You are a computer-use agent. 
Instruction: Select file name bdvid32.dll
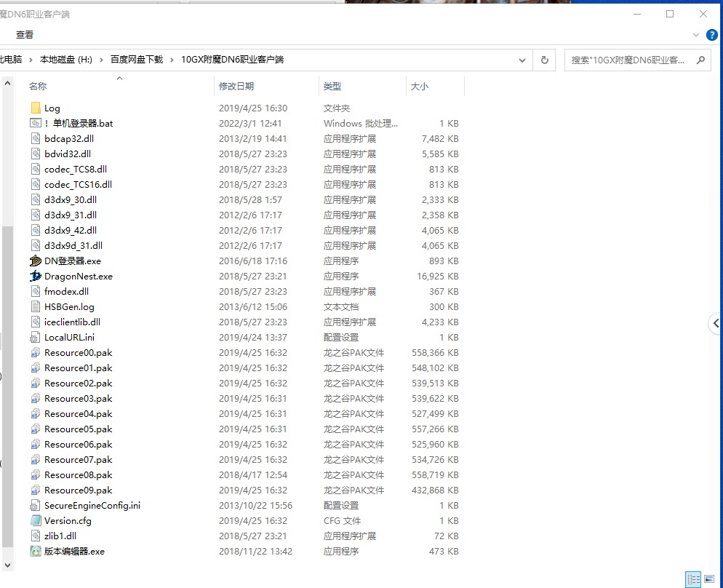[x=68, y=154]
